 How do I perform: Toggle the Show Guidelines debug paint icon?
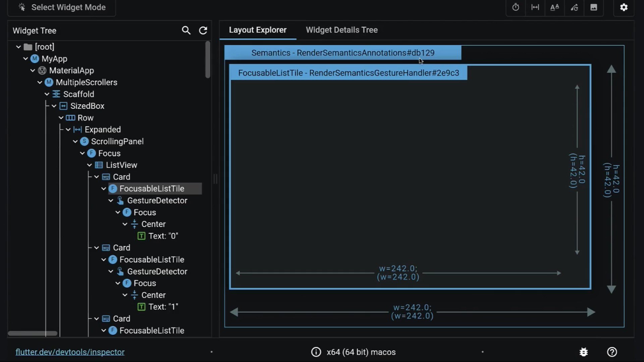point(535,7)
